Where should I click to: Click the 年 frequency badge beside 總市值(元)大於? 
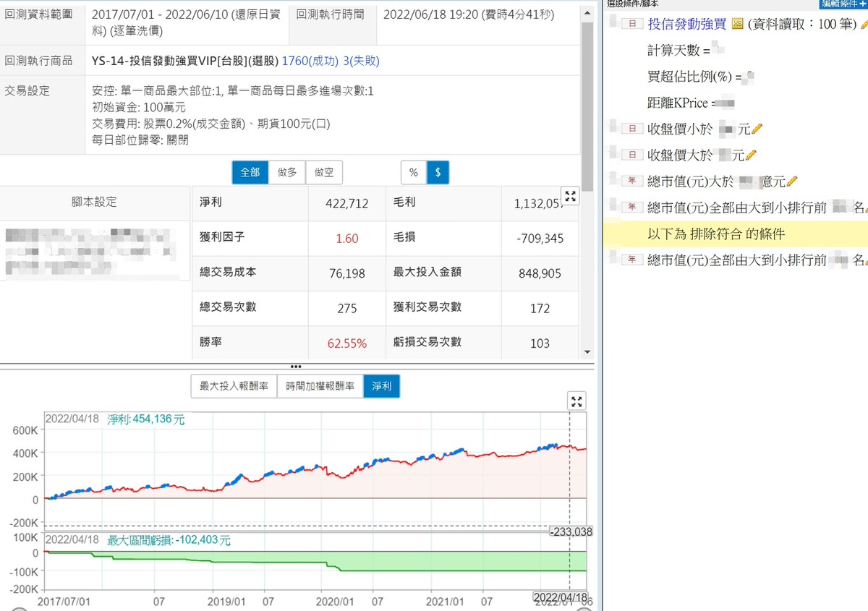click(x=633, y=181)
